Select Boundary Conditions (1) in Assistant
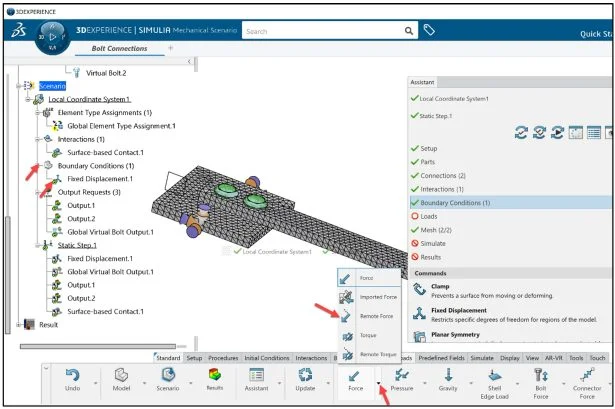The width and height of the screenshot is (615, 409). 510,203
